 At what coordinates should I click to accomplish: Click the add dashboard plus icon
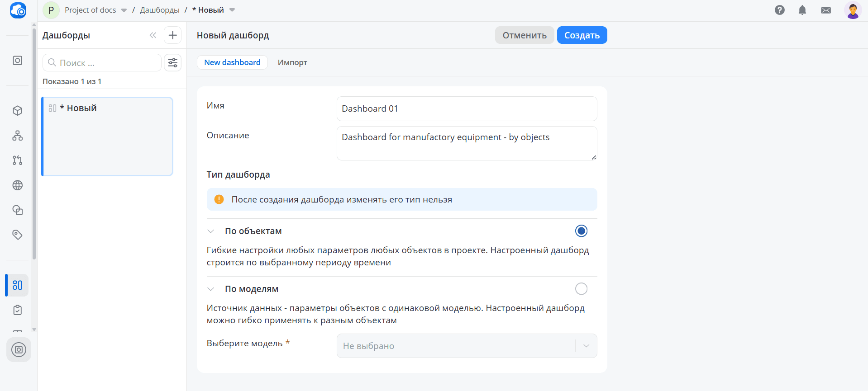(x=172, y=35)
